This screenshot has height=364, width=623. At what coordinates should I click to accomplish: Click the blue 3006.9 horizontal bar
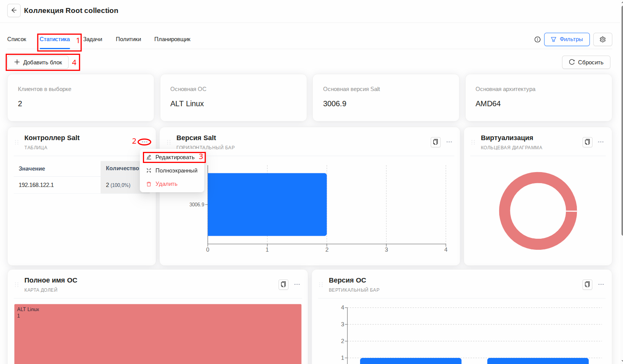[267, 204]
